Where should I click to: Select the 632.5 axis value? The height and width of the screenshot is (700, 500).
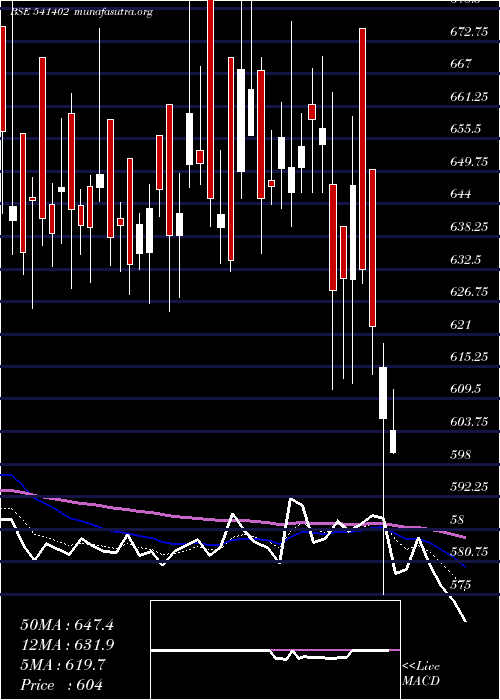466,259
